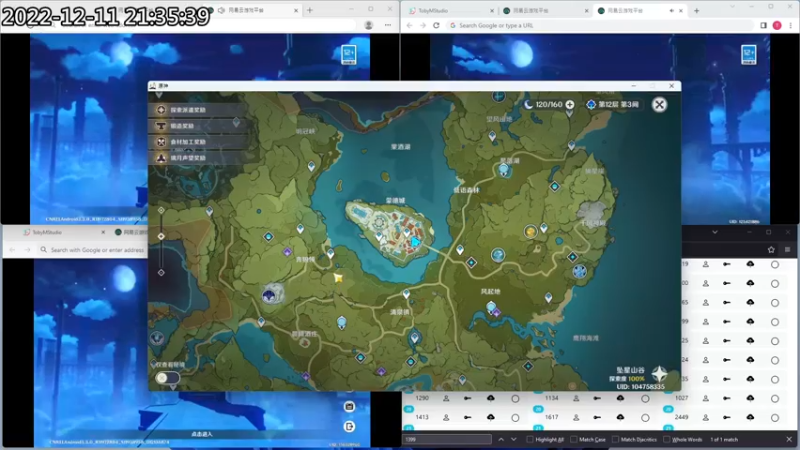Click the bookmark star in bottom-right Firefox window
800x450 pixels.
pos(771,249)
